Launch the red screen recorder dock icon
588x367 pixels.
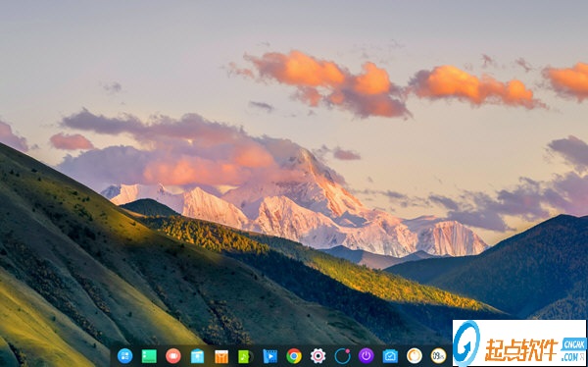coord(173,356)
